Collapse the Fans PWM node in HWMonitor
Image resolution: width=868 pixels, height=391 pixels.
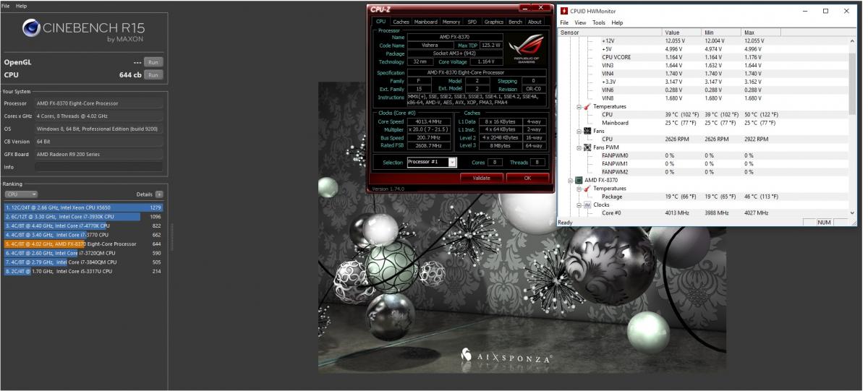579,147
